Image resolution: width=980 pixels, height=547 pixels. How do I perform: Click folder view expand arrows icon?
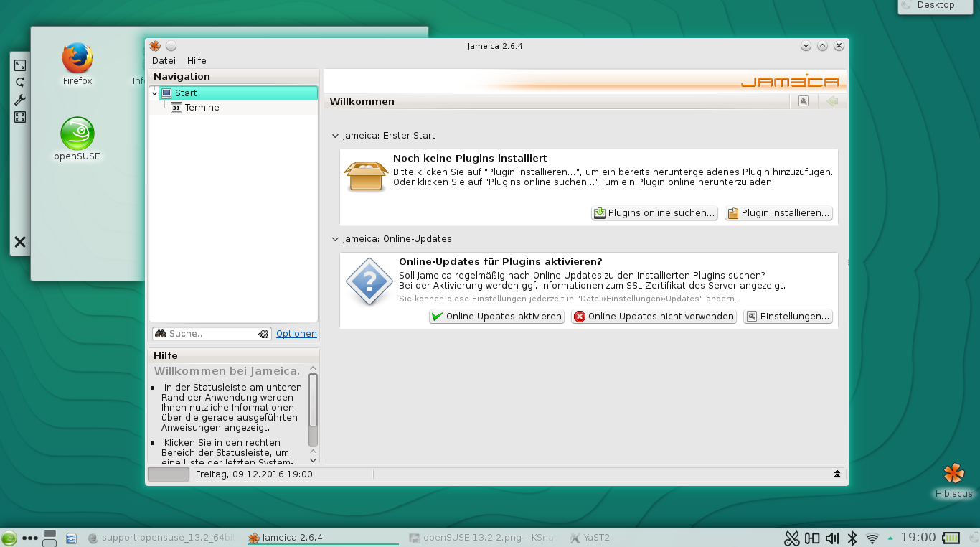[20, 117]
